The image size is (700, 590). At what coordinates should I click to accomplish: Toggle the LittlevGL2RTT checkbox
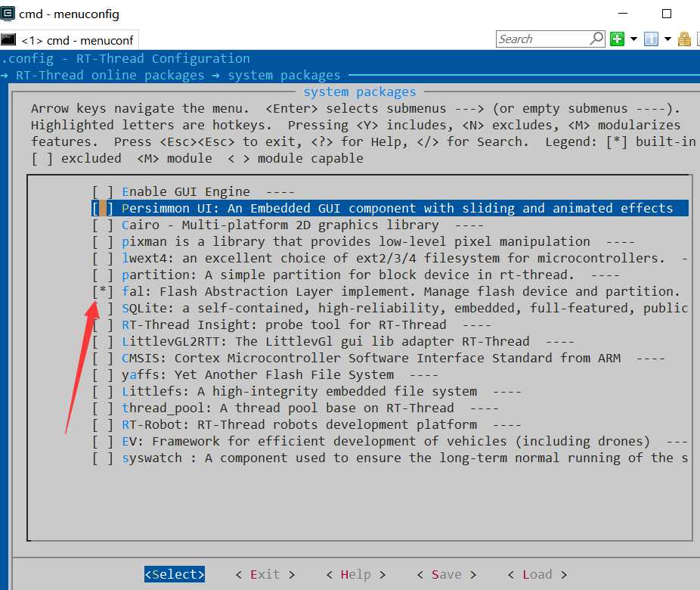coord(103,342)
